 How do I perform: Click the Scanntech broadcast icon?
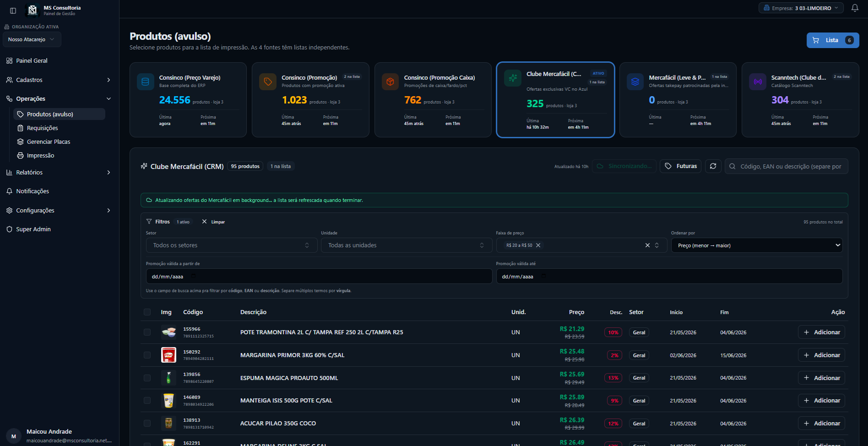point(758,82)
